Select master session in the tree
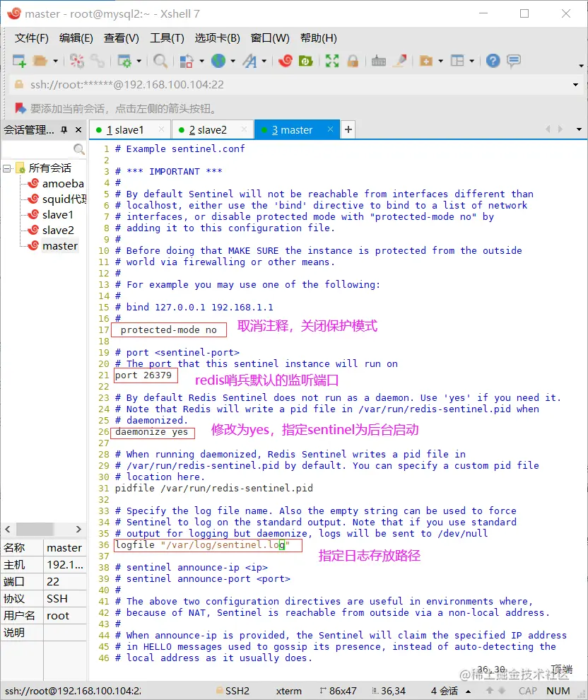The width and height of the screenshot is (588, 700). pyautogui.click(x=60, y=246)
